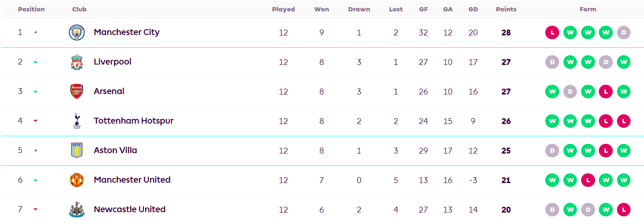Click Liverpool's green up position arrow

pos(35,62)
